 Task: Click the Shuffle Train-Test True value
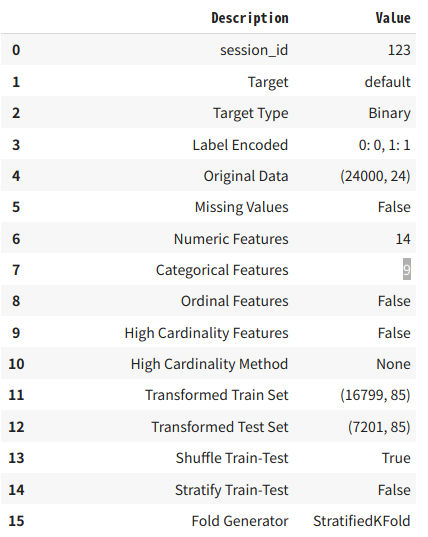tap(396, 458)
